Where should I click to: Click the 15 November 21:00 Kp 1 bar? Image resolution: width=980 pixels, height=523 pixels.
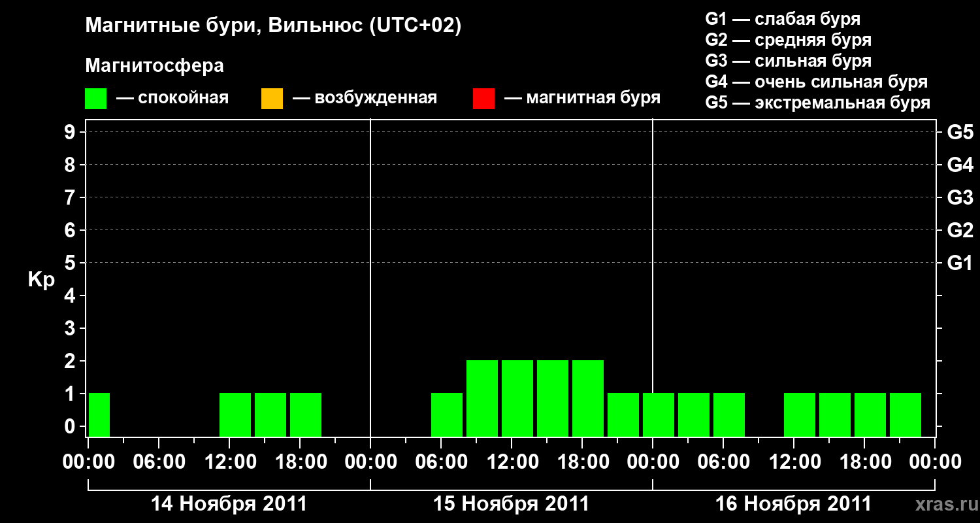[x=623, y=414]
